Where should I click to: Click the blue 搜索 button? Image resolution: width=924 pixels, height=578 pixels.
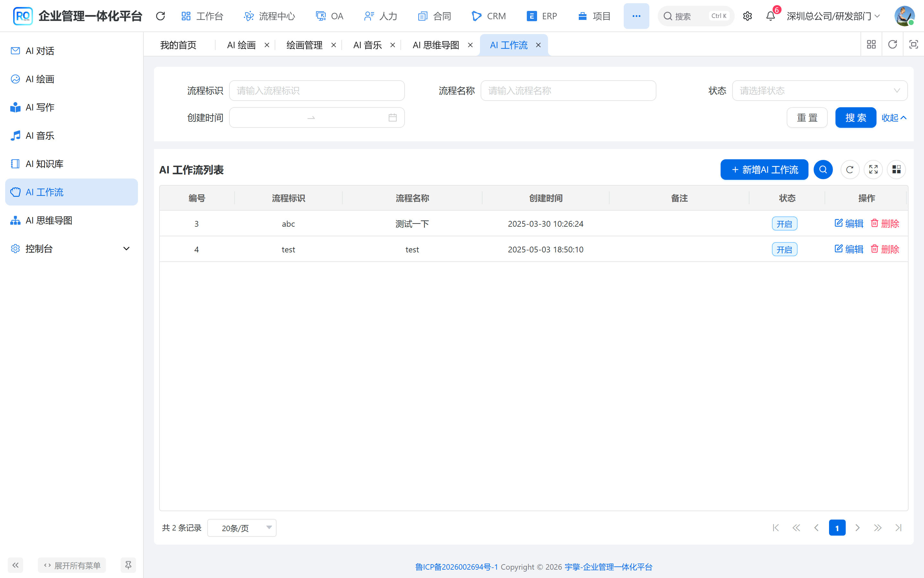pyautogui.click(x=855, y=118)
